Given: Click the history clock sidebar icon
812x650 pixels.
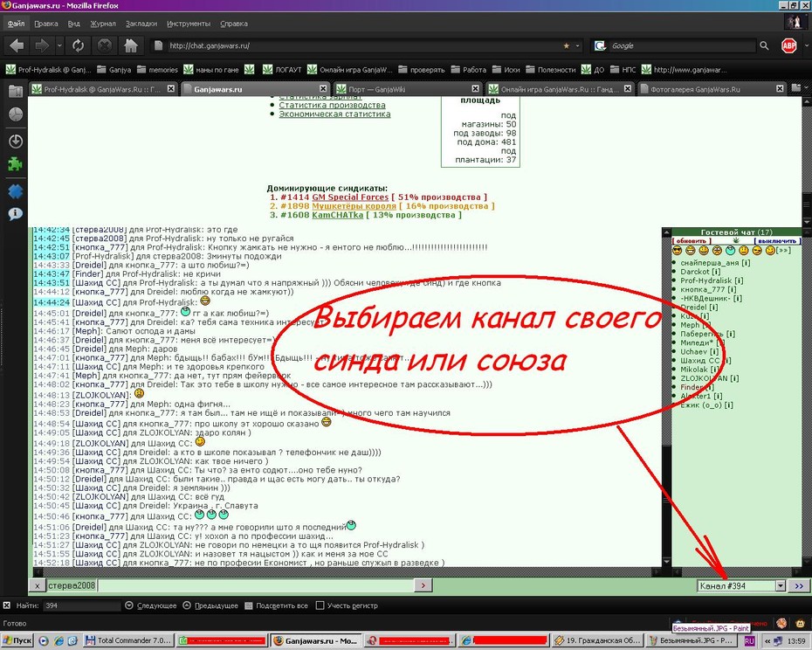Looking at the screenshot, I should coord(16,114).
